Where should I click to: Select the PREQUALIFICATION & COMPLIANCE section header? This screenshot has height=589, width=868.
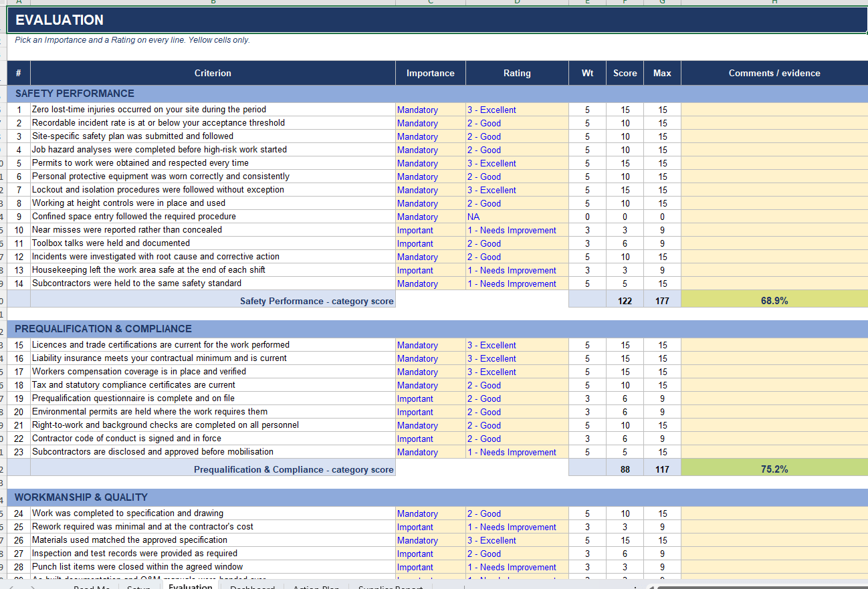pyautogui.click(x=437, y=329)
